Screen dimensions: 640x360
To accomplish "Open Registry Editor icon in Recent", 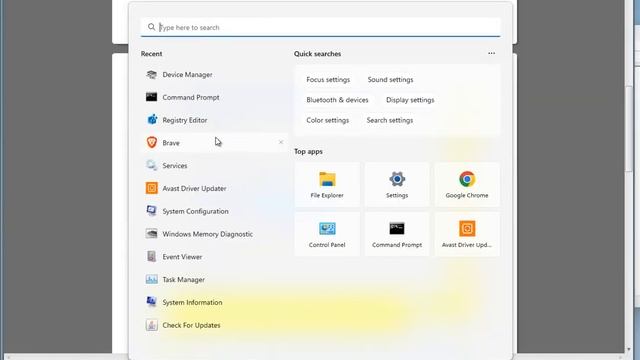I will click(x=151, y=120).
